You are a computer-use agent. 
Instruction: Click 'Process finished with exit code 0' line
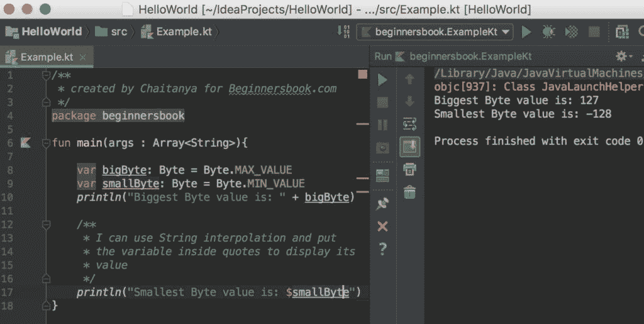[x=538, y=142]
